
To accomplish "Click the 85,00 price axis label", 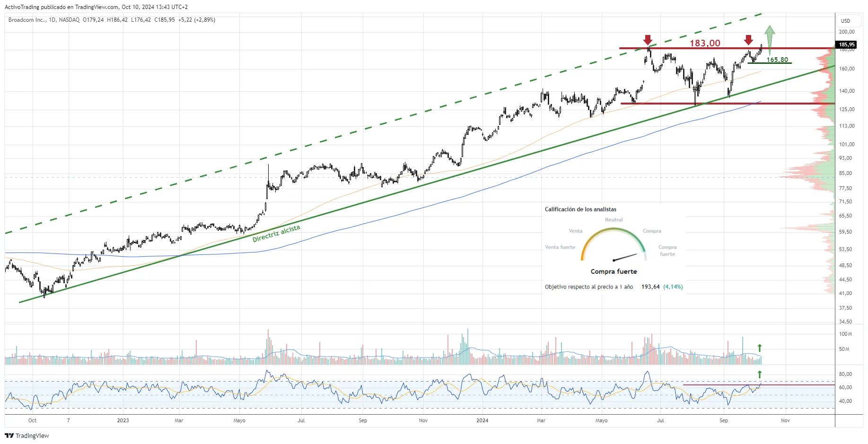I will 845,173.
